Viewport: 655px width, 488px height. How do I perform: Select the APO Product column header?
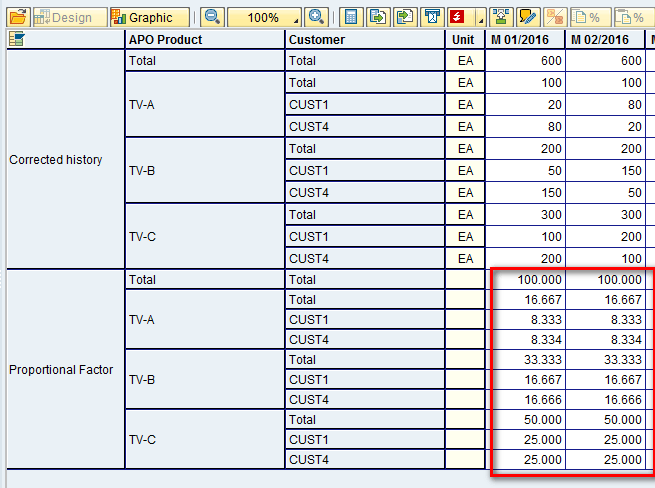pos(204,40)
